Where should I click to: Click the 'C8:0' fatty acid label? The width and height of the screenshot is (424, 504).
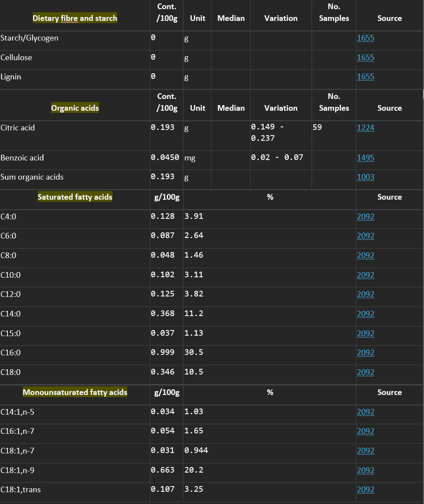(8, 255)
